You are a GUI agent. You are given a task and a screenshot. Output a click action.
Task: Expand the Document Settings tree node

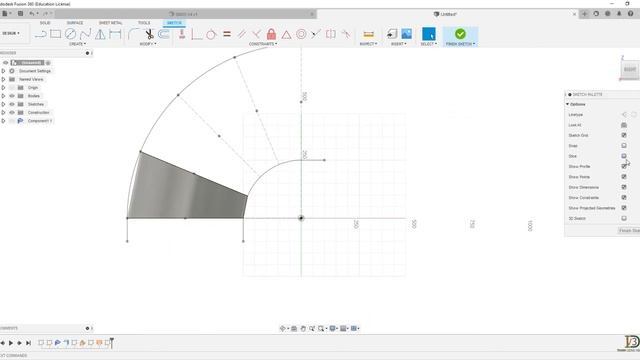pos(3,71)
